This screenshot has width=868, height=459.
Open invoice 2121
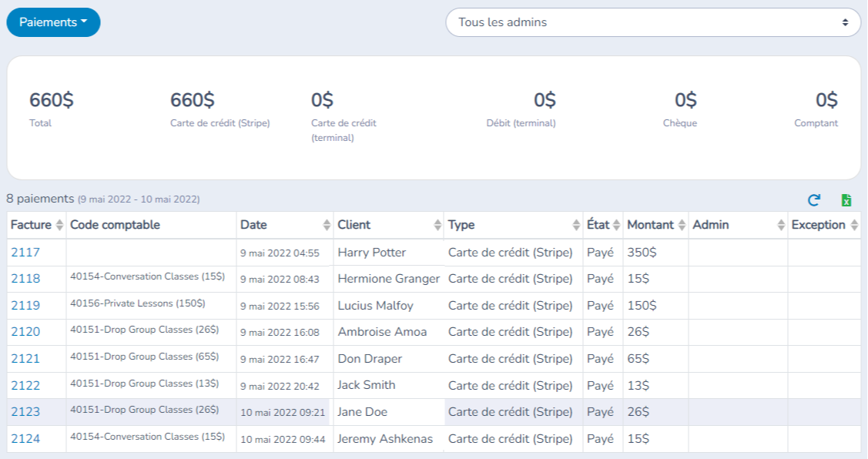[25, 359]
